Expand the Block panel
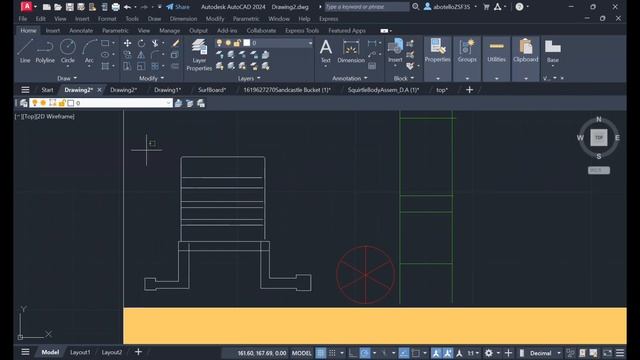This screenshot has width=640, height=360. (404, 78)
